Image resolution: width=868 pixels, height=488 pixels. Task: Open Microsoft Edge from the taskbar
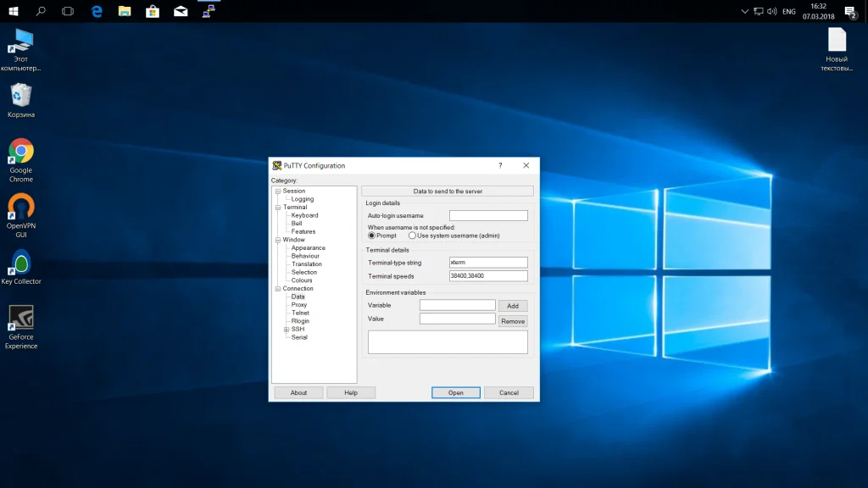click(97, 11)
